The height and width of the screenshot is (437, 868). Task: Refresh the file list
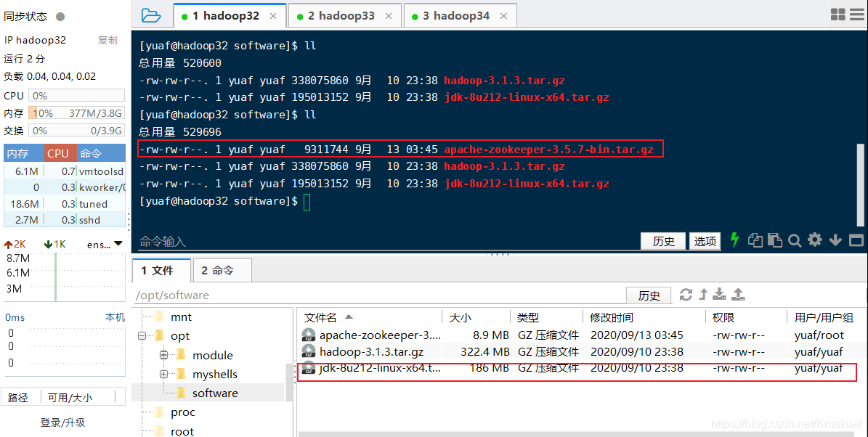click(x=686, y=294)
